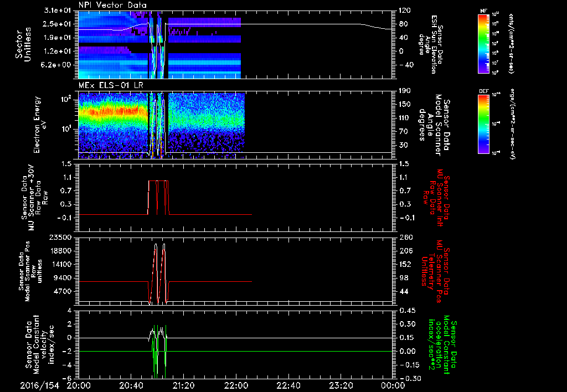Click the -6 velocity tick label
567x392 pixels.
coord(66,379)
